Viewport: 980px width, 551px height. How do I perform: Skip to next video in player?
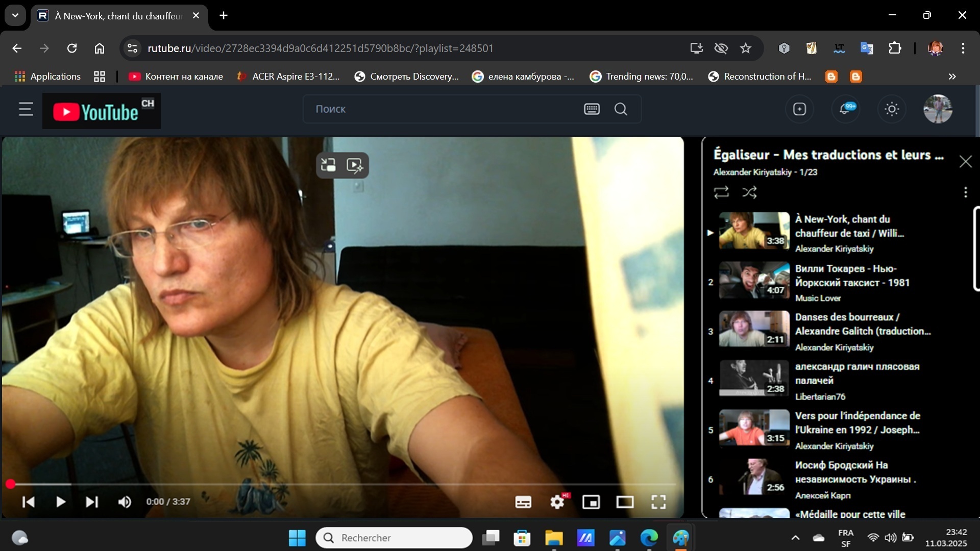coord(92,502)
